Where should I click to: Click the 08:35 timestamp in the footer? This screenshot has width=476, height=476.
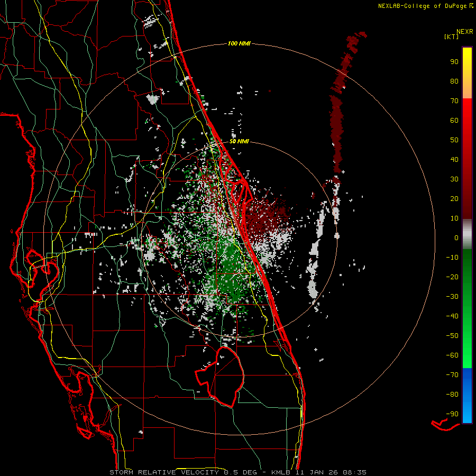pos(354,472)
